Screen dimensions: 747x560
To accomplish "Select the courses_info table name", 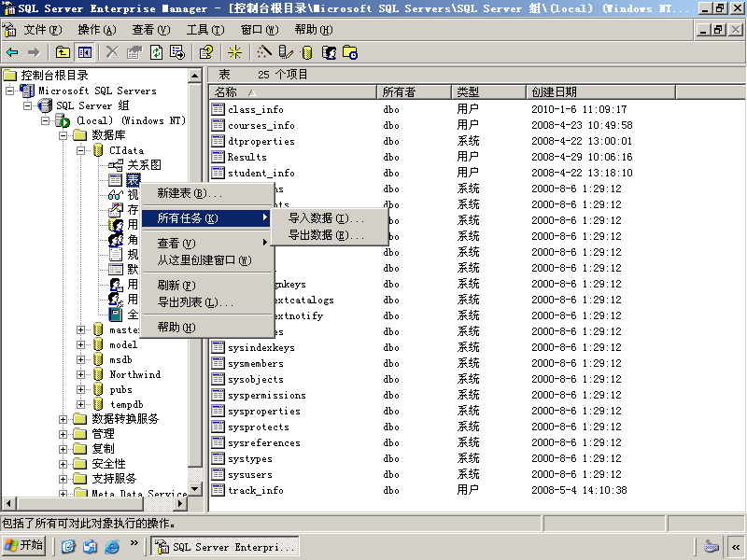I will tap(261, 125).
